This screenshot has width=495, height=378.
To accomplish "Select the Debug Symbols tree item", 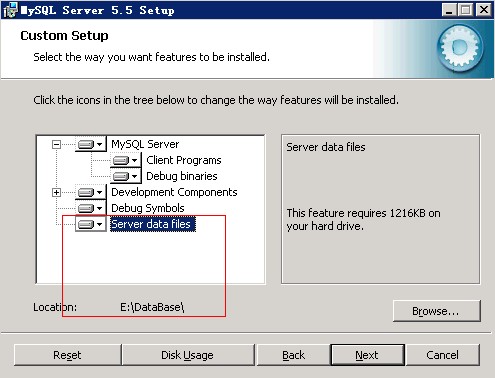I will click(x=148, y=208).
